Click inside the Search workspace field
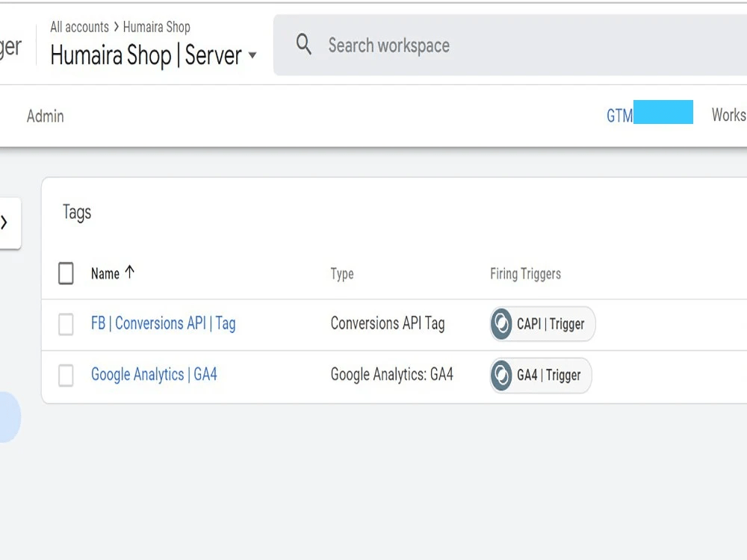 click(x=411, y=46)
